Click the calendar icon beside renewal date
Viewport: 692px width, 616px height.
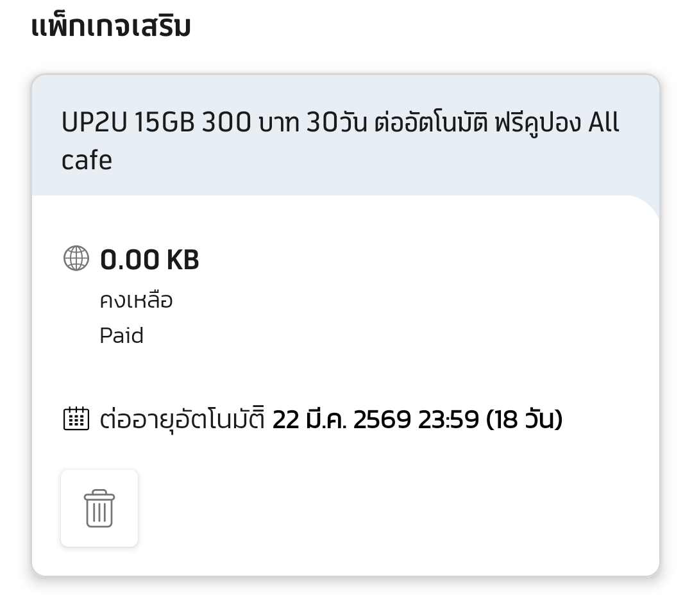point(76,419)
